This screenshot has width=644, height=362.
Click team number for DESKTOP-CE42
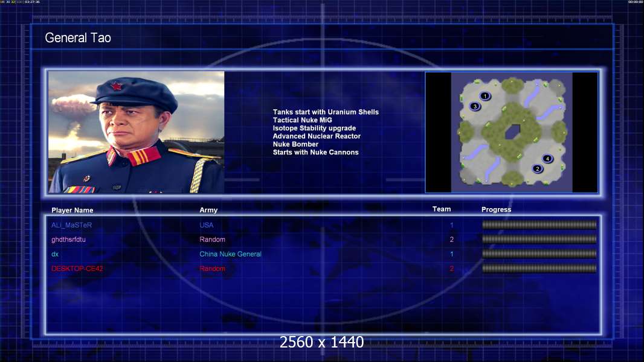coord(451,268)
